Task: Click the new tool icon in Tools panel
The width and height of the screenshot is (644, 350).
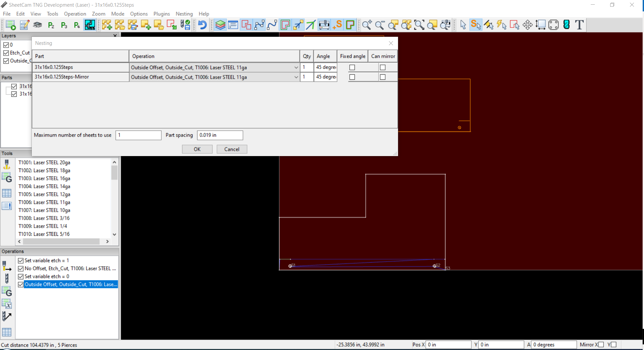Action: (x=7, y=164)
